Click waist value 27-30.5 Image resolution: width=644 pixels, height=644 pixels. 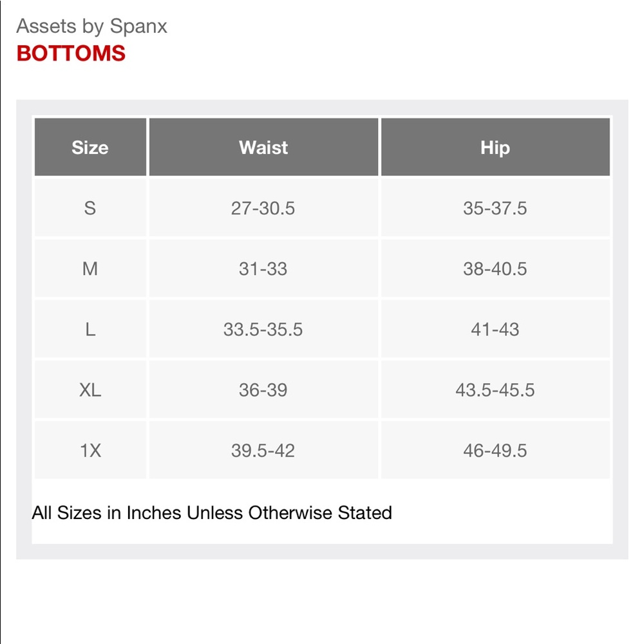coord(263,208)
